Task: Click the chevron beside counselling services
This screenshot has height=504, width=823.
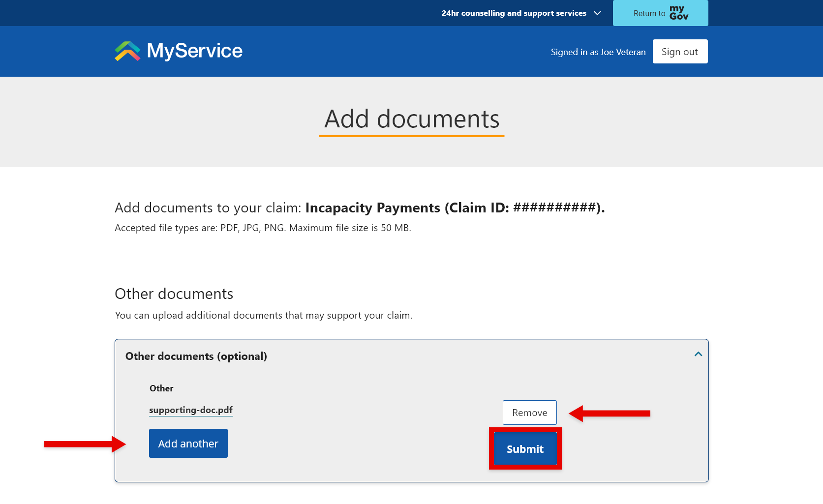Action: click(x=597, y=13)
